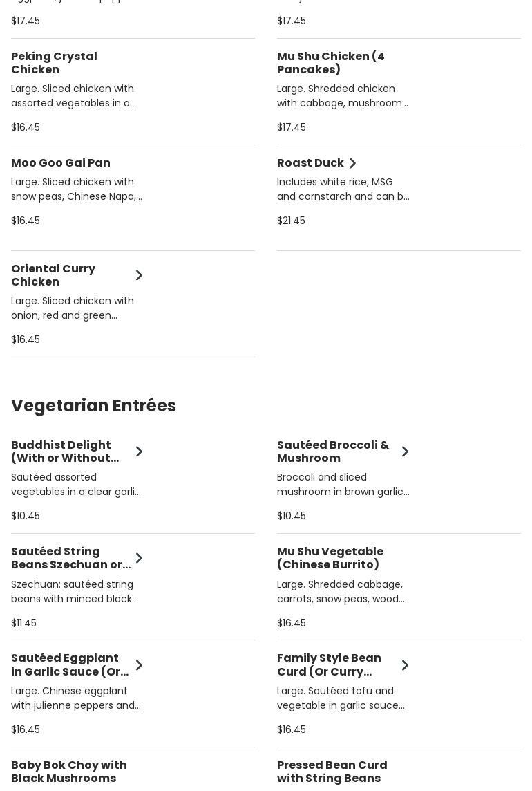532x791 pixels.
Task: Open Baby Bok Choy with Black Mushrooms
Action: (69, 772)
